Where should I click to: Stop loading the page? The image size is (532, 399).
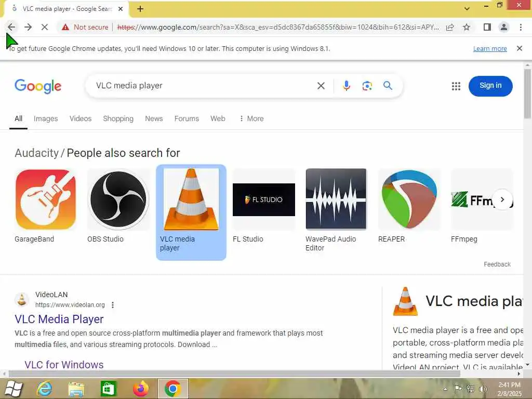[x=45, y=27]
